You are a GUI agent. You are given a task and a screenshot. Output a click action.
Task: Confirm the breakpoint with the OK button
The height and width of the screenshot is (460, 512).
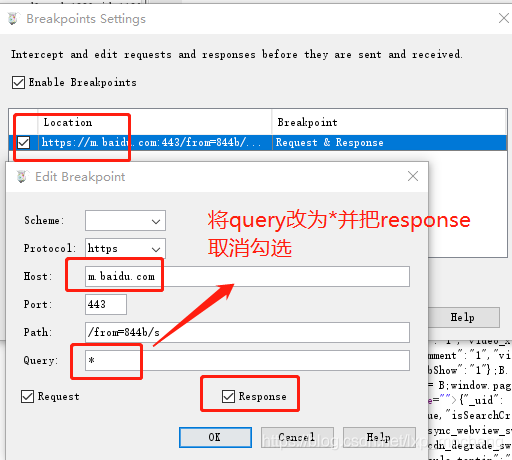(215, 437)
